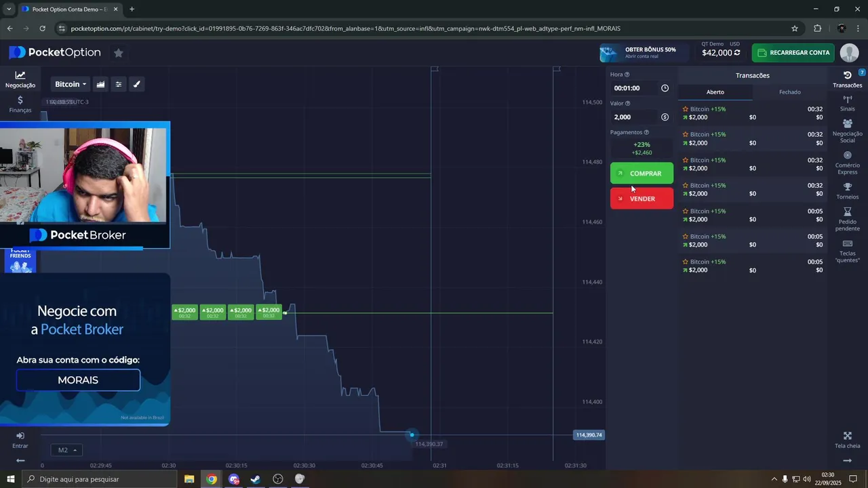868x488 pixels.
Task: Click the currency icon beside the Valor field
Action: (x=665, y=117)
